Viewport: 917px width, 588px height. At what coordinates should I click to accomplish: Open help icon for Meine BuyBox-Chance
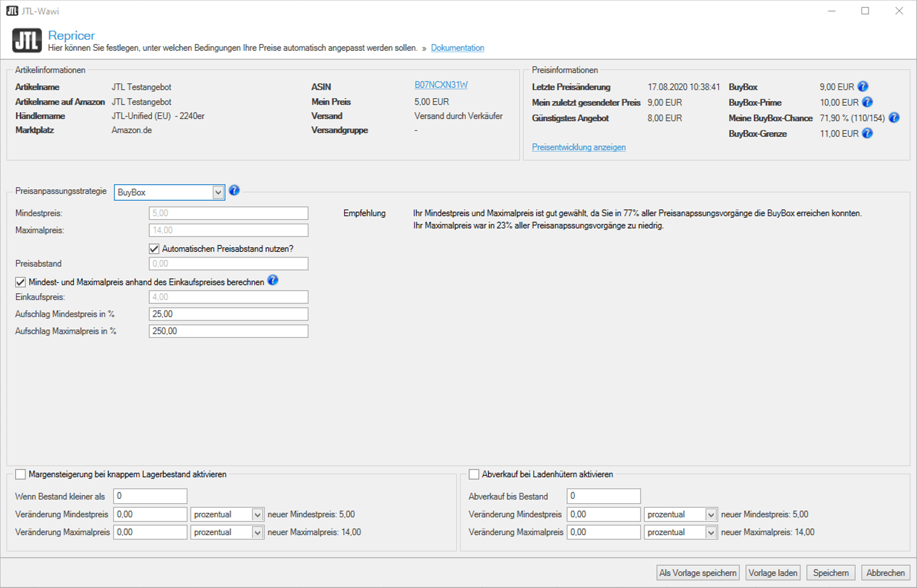coord(894,118)
